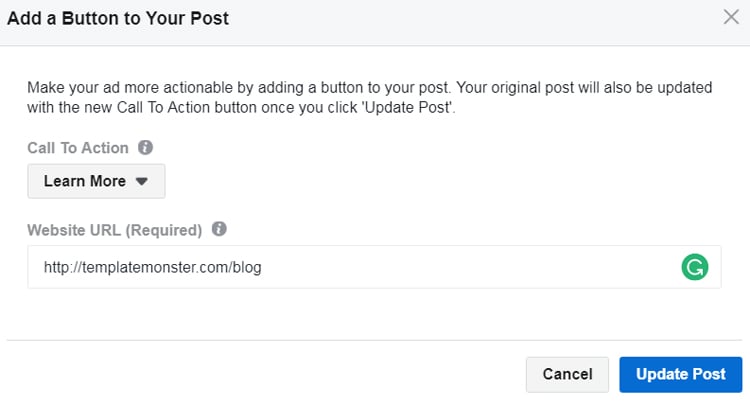
Task: Click the words 'Make your ad more actionable'
Action: [125, 88]
